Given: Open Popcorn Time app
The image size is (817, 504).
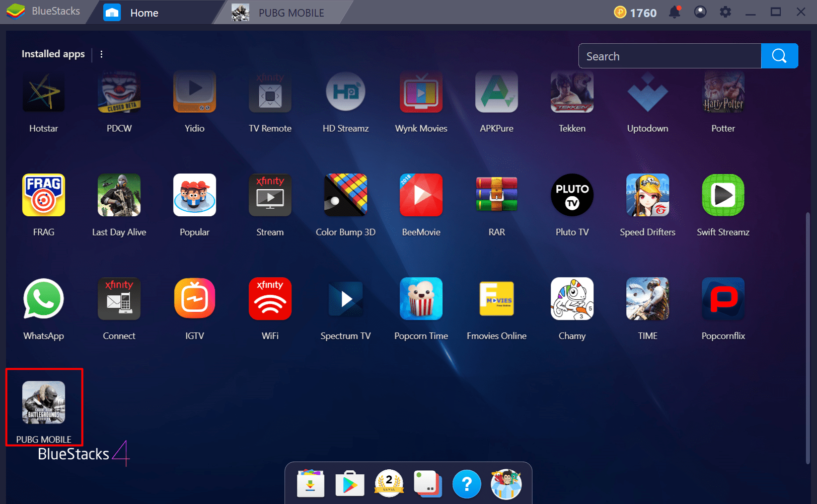Looking at the screenshot, I should (421, 299).
